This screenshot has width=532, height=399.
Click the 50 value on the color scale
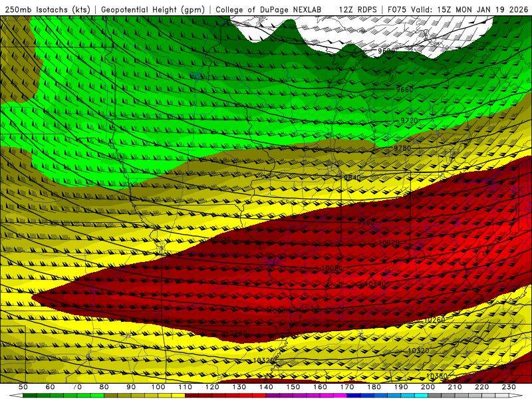(x=23, y=387)
